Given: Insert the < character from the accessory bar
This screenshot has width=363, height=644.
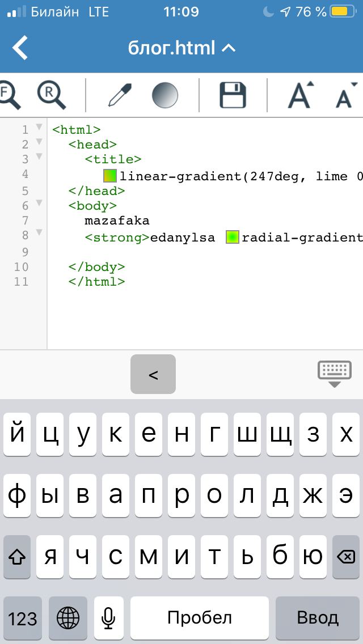Looking at the screenshot, I should 153,374.
